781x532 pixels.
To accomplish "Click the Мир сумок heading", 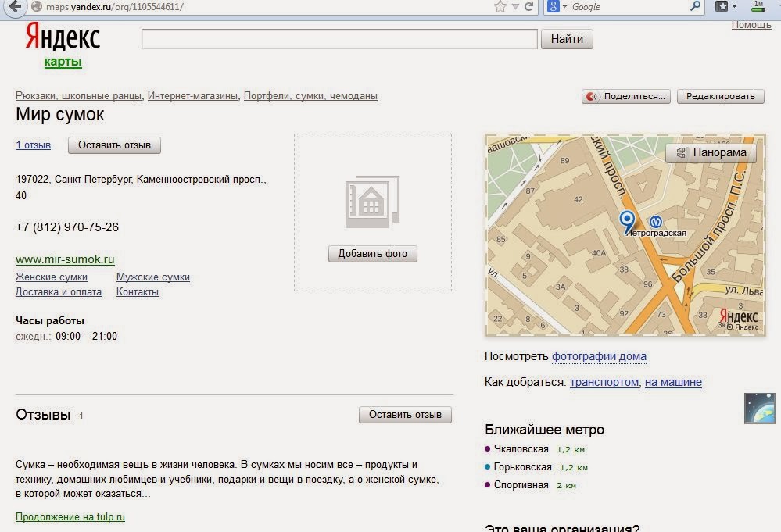I will [59, 115].
